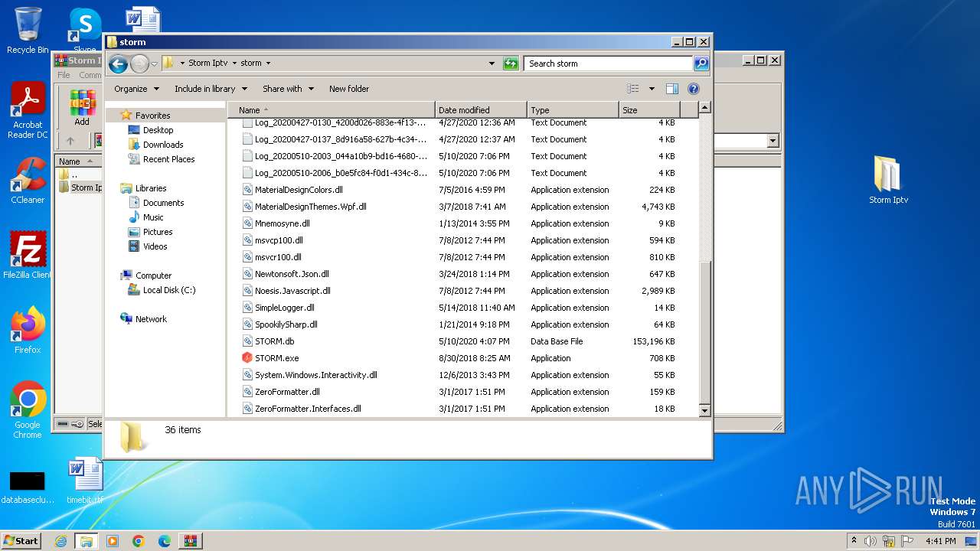The width and height of the screenshot is (980, 551).
Task: Open CCleaner desktop icon
Action: click(x=28, y=181)
